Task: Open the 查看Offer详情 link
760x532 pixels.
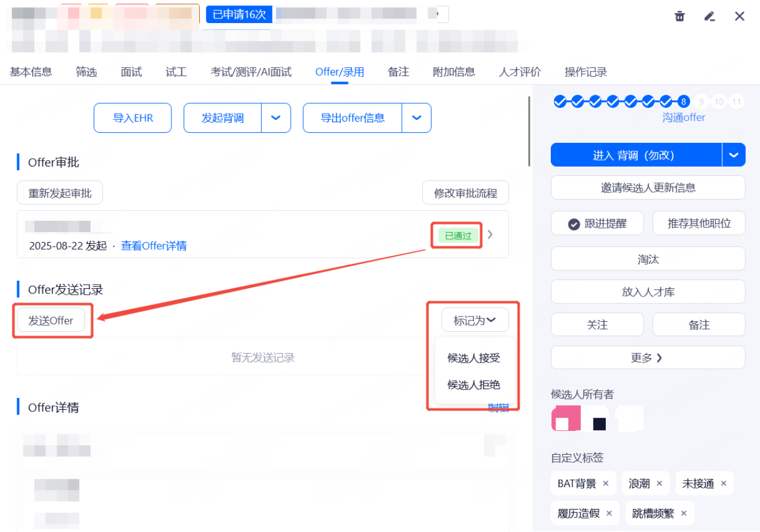Action: coord(154,246)
